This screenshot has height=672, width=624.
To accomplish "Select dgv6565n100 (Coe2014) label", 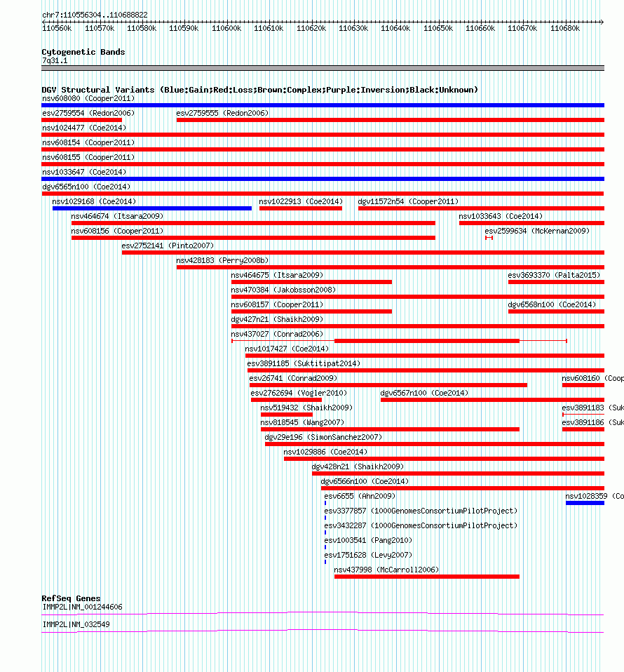I will coord(86,187).
